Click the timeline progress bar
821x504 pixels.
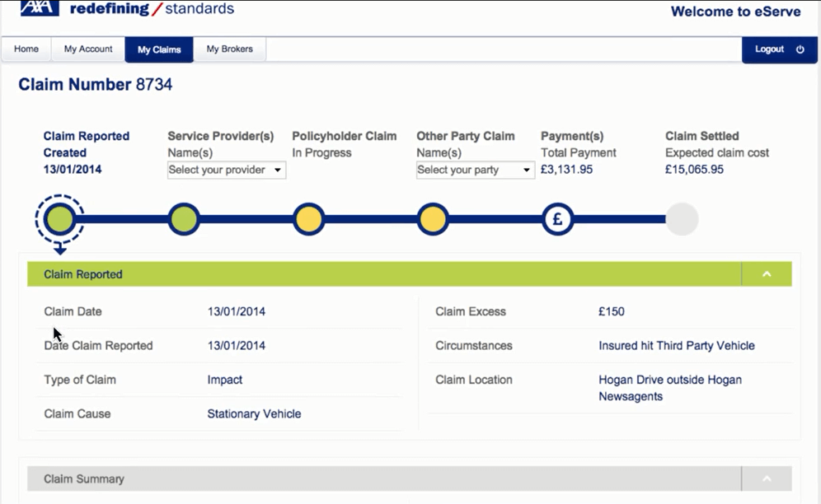(371, 219)
